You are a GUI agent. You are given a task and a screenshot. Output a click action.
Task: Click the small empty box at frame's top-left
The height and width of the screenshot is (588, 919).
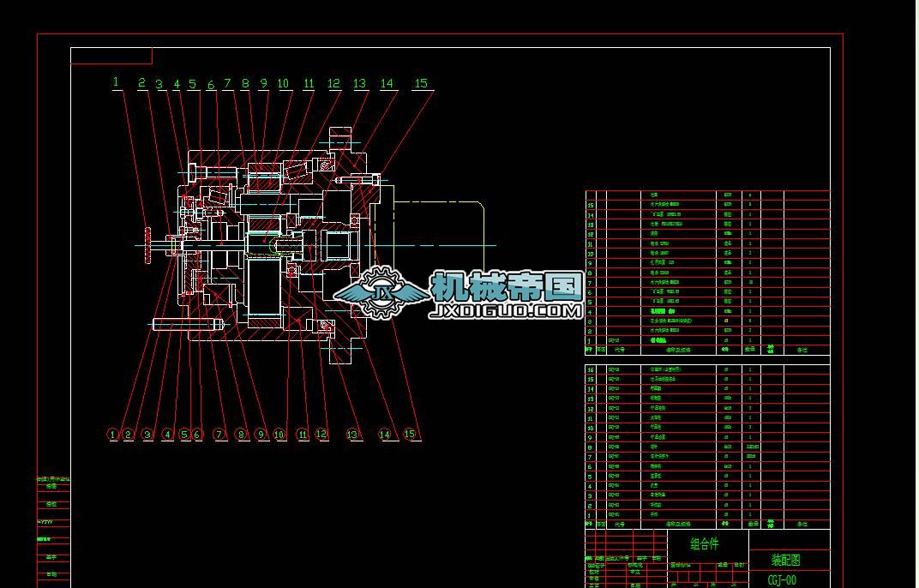[111, 56]
